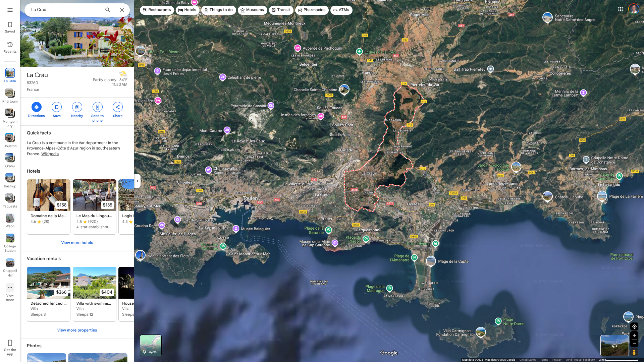This screenshot has width=644, height=362.
Task: Zoom in with plus button
Action: point(634,336)
